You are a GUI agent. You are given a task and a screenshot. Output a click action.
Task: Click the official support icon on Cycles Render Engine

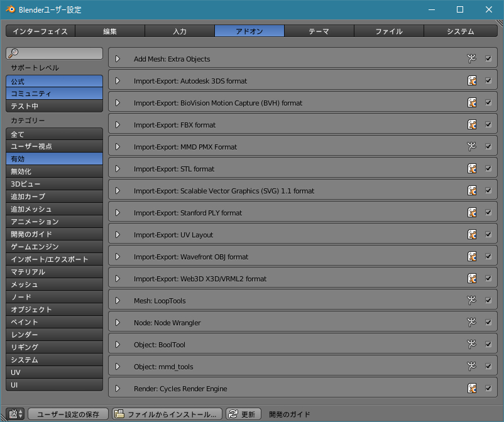pyautogui.click(x=472, y=389)
